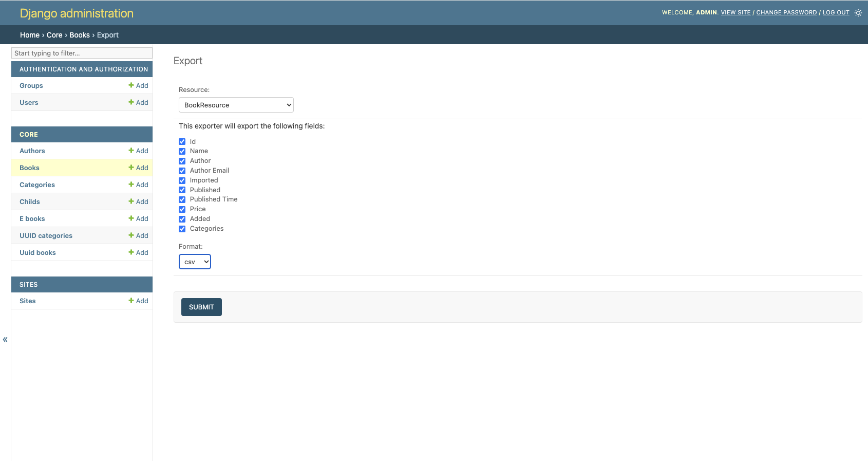Open the Books model in the sidebar

click(x=29, y=168)
